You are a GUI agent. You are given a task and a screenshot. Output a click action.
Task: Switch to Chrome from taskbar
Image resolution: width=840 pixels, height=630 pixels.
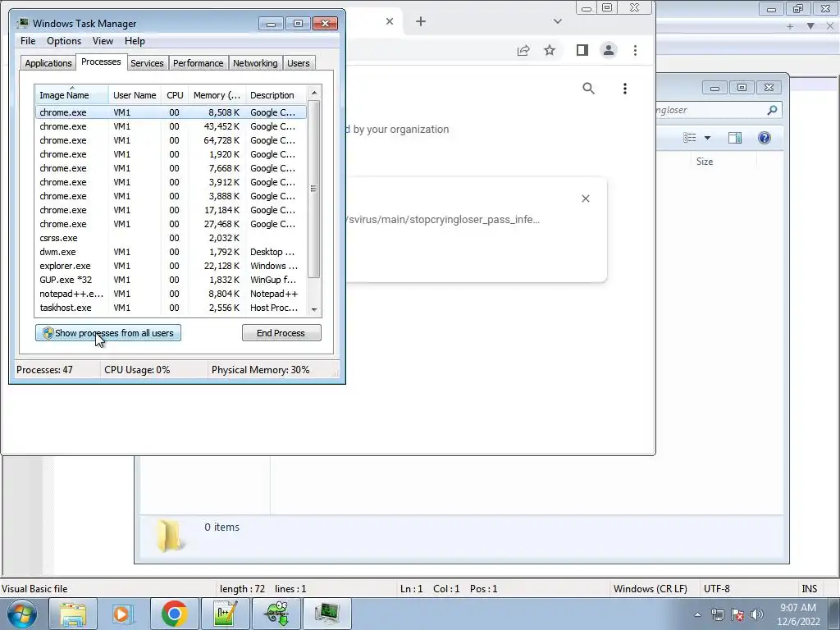(x=174, y=614)
